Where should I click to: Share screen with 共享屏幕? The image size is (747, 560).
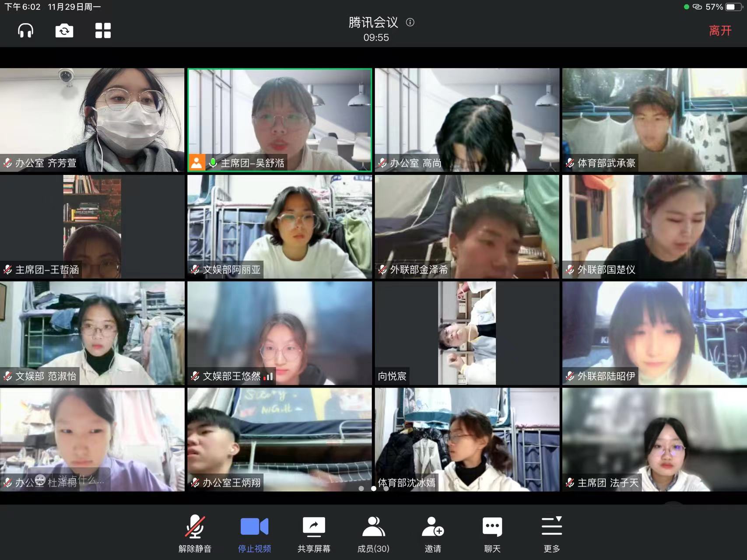[314, 534]
